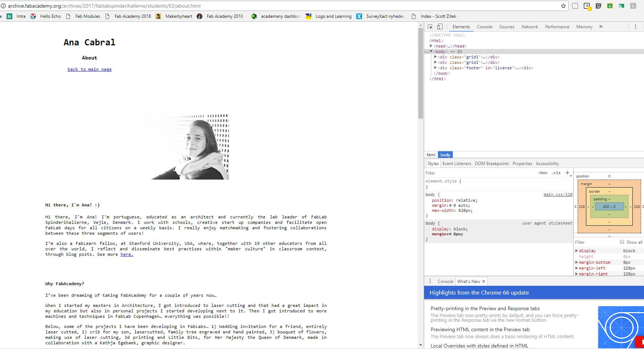Click Ana Cabral's portrait photo
Screen dimensions: 644x349
185,147
